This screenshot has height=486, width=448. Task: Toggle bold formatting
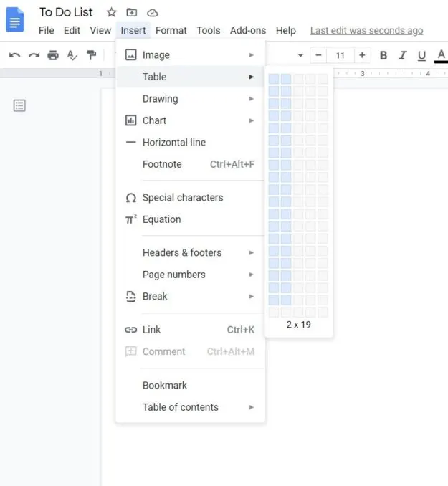click(x=383, y=55)
